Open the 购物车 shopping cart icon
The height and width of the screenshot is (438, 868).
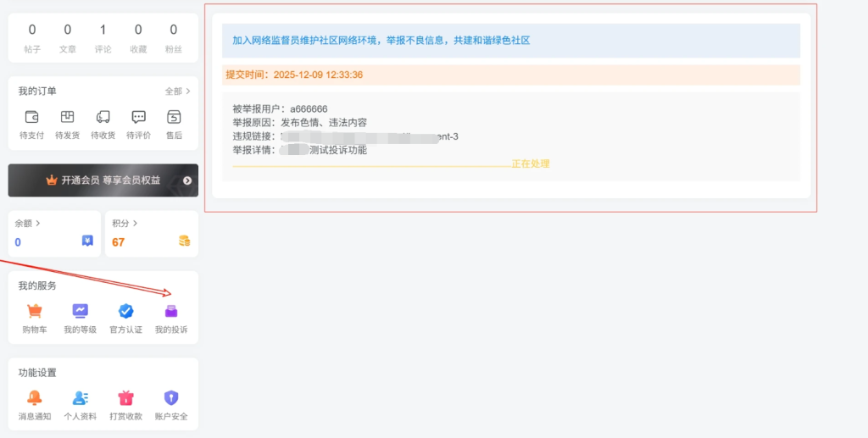(x=34, y=312)
